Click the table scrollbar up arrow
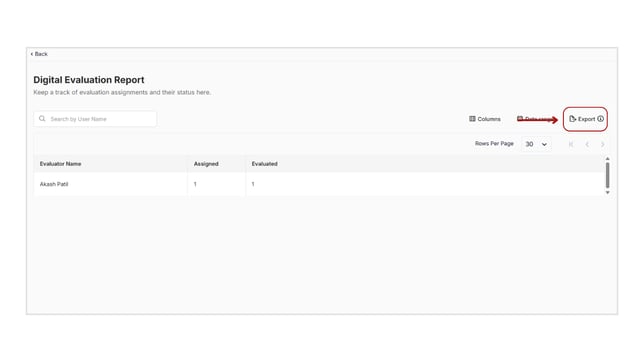The image size is (644, 362). (x=607, y=159)
